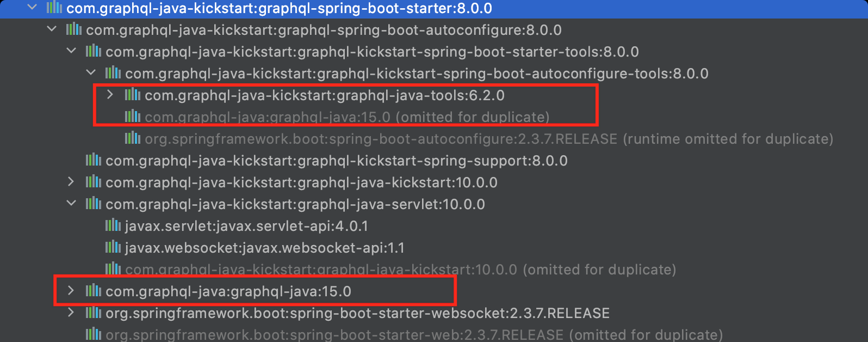Expand graphql-java-kickstart:10.0.0 node
Image resolution: width=868 pixels, height=342 pixels.
click(x=71, y=182)
